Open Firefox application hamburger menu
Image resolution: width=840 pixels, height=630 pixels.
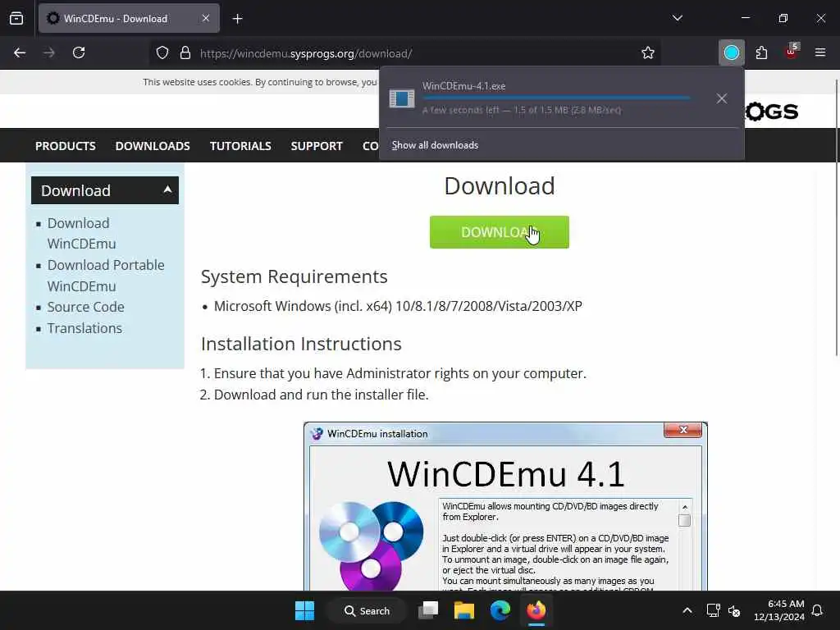tap(820, 52)
